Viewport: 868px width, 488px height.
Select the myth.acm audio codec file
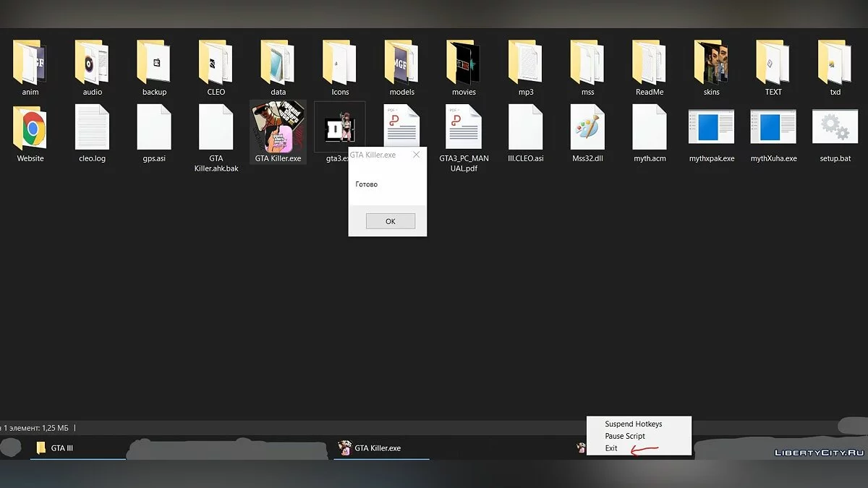tap(649, 130)
